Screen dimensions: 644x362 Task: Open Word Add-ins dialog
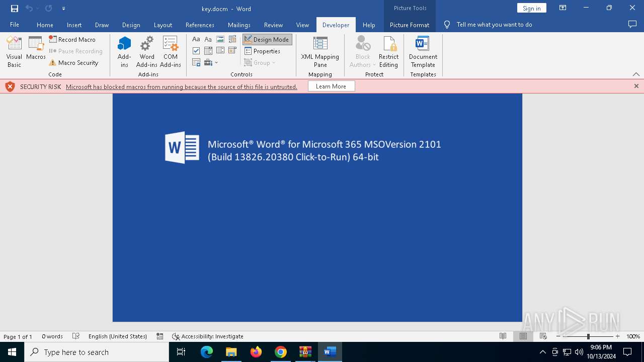coord(147,52)
